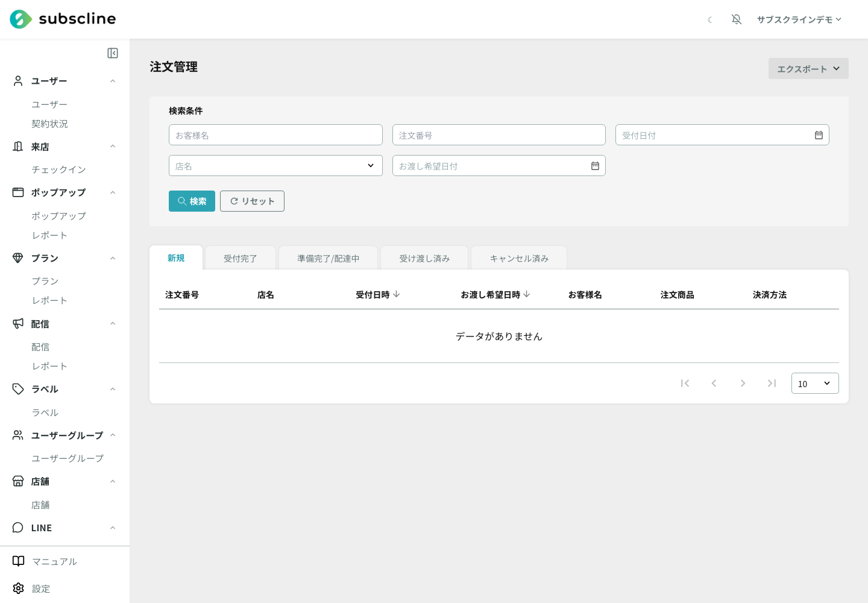Open レポート under ポップアップ

(x=49, y=235)
